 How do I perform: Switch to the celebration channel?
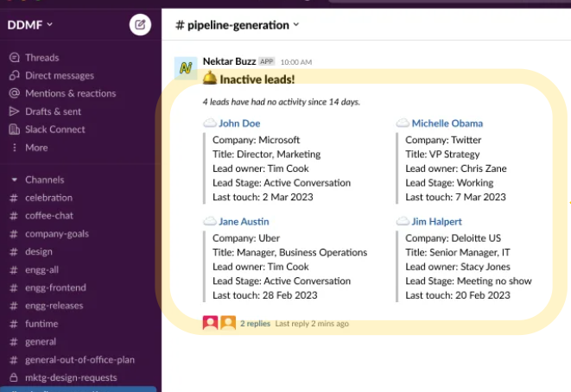coord(48,198)
